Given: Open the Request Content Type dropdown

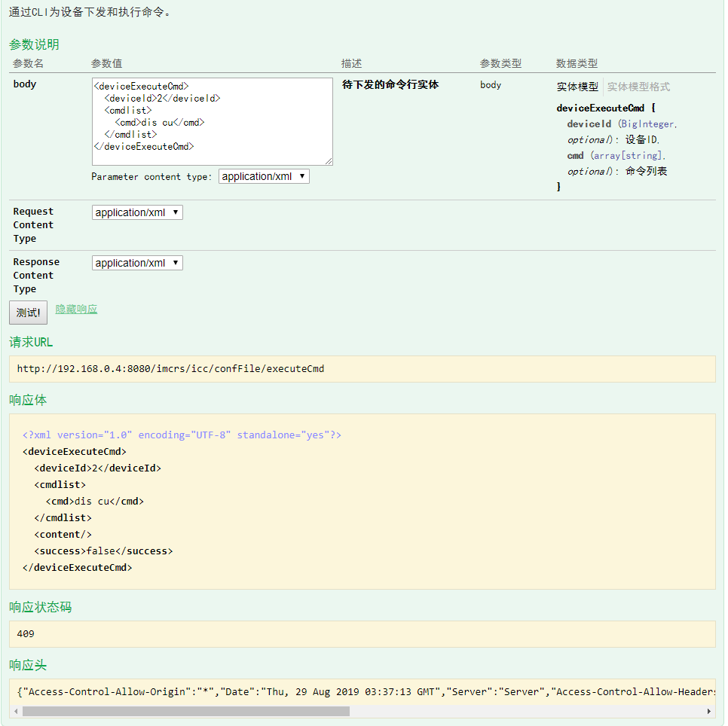Looking at the screenshot, I should (137, 212).
